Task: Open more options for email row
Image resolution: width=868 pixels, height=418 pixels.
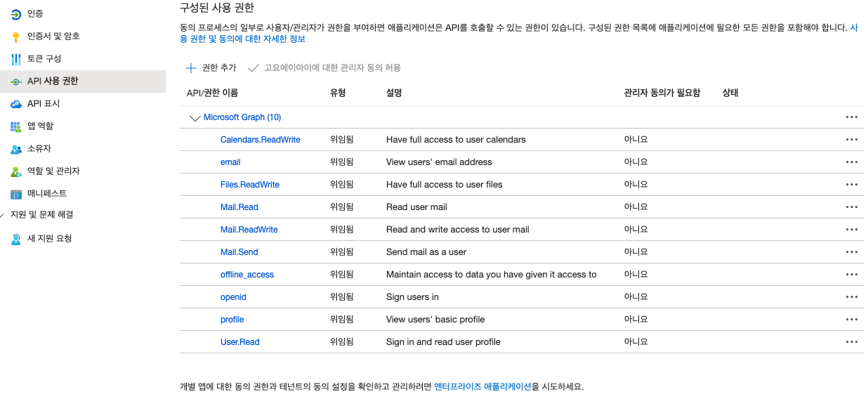Action: tap(852, 162)
